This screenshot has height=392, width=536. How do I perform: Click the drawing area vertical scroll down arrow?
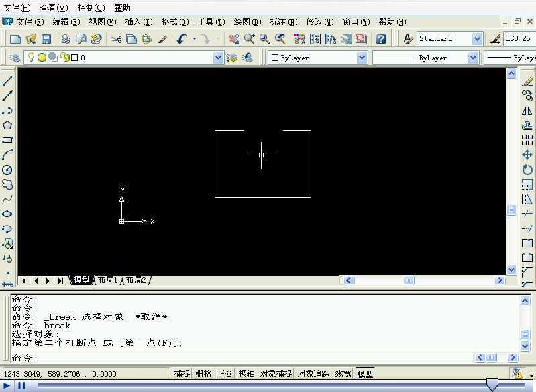(511, 270)
